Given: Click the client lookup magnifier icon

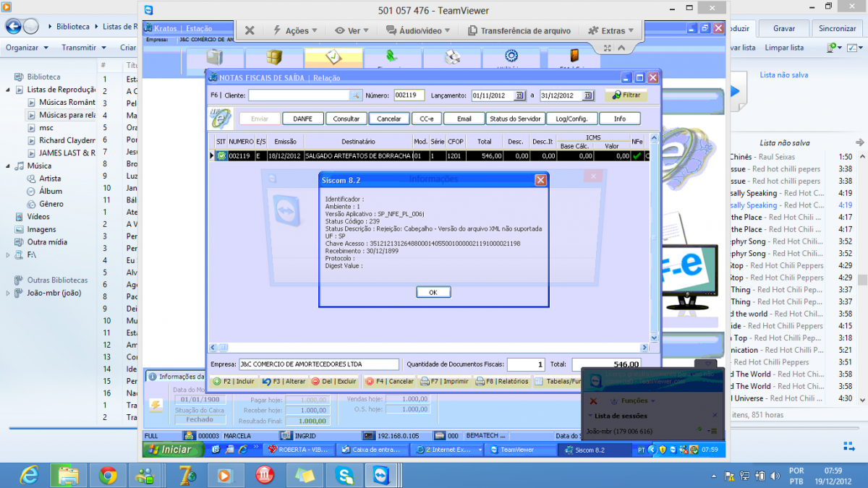Looking at the screenshot, I should pyautogui.click(x=356, y=95).
